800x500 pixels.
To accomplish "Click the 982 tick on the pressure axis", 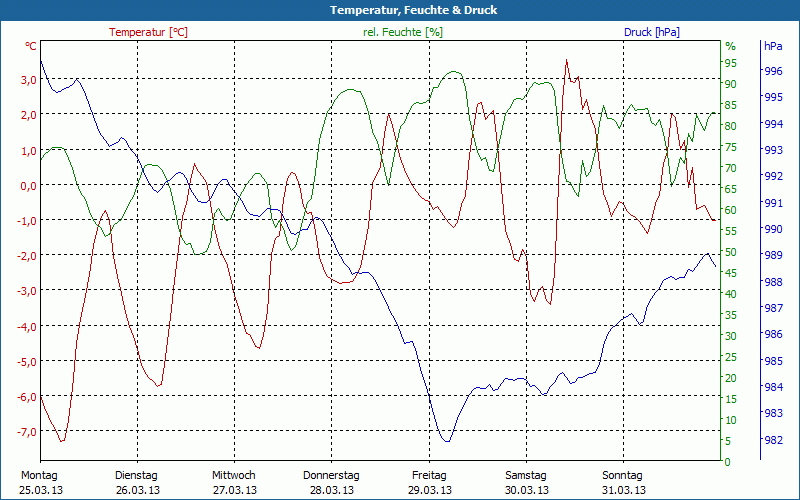I will coord(773,440).
